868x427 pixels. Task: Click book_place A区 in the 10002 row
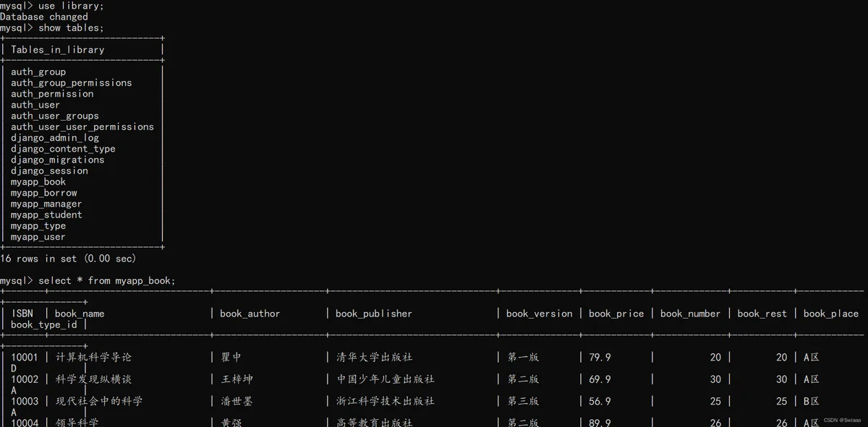812,379
